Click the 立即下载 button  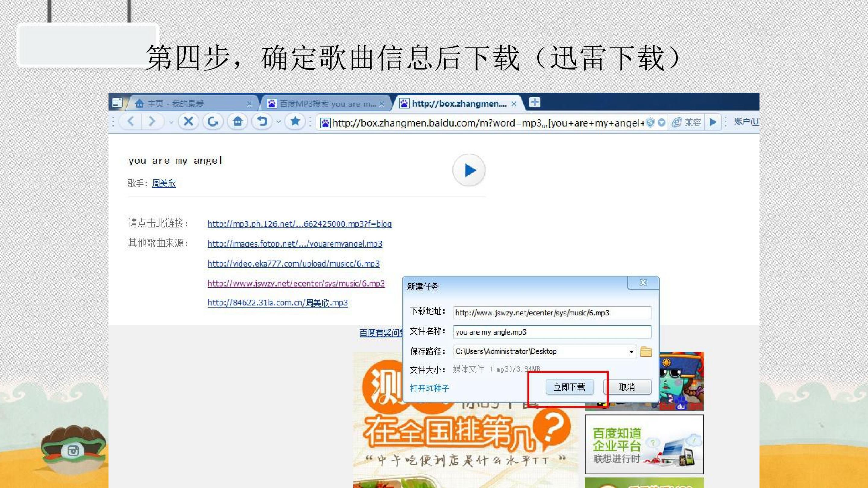click(x=569, y=387)
